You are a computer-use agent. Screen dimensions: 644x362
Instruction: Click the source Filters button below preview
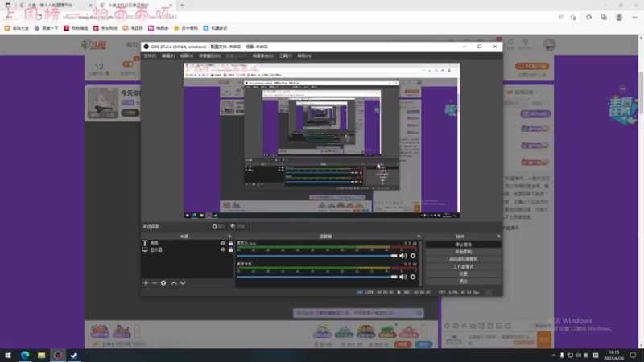tap(237, 227)
